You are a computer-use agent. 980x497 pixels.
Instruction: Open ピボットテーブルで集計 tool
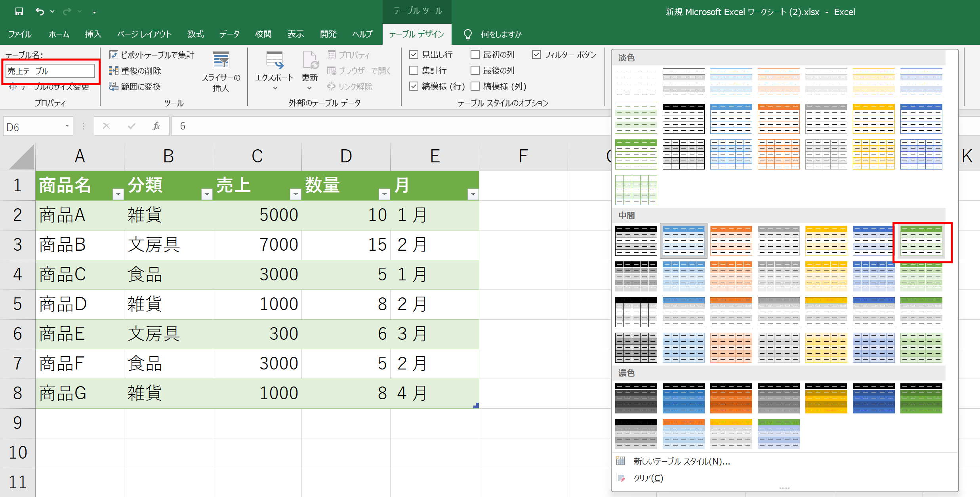tap(152, 55)
